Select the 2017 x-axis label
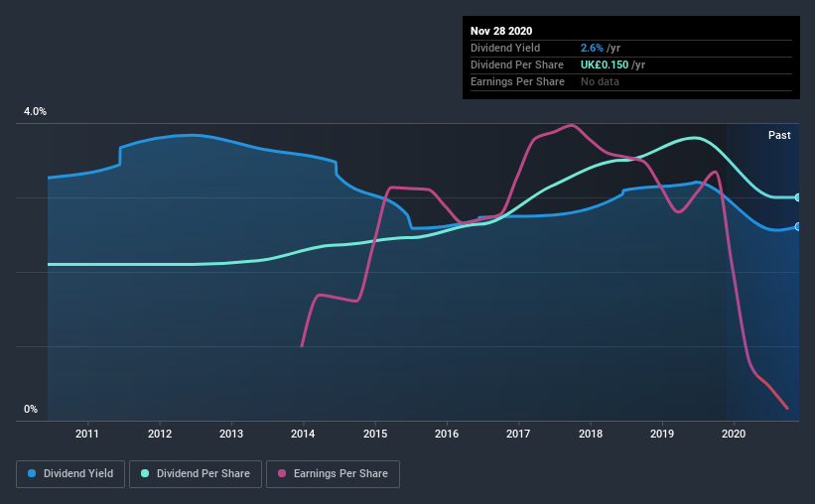Viewport: 815px width, 504px height. tap(518, 434)
